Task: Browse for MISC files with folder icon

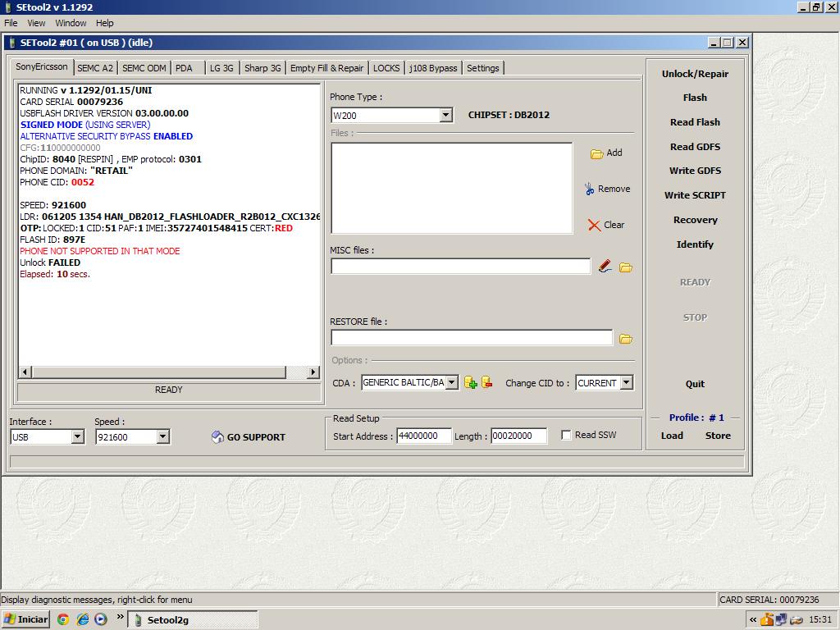Action: [x=626, y=267]
